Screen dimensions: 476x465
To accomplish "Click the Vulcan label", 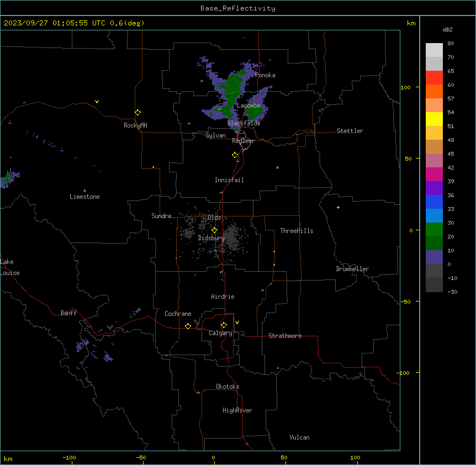I will 299,437.
